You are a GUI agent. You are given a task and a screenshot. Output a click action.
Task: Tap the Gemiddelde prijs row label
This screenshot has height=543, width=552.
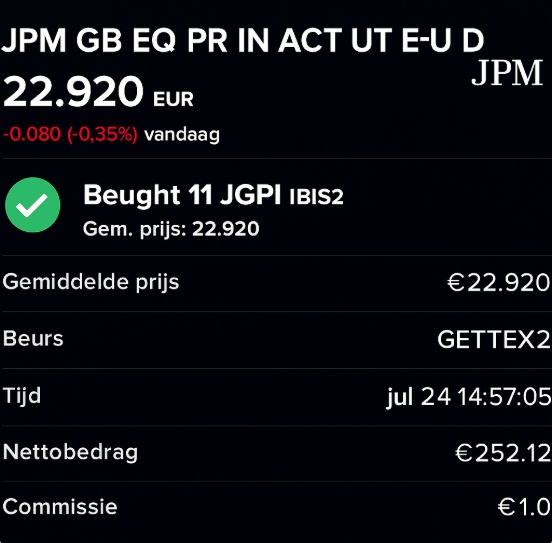[91, 282]
